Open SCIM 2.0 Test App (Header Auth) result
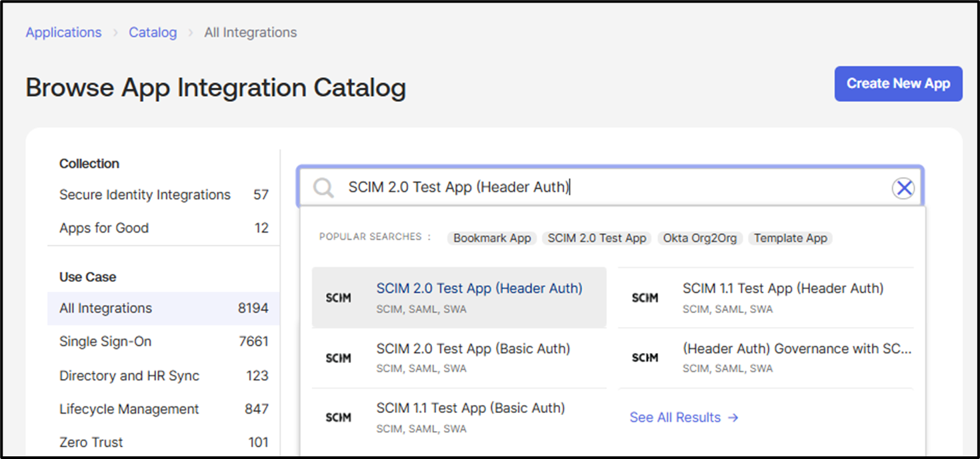The image size is (980, 459). 459,298
